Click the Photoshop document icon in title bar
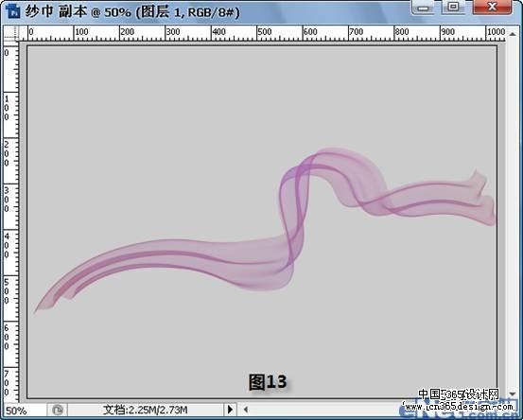This screenshot has width=523, height=420. point(12,10)
